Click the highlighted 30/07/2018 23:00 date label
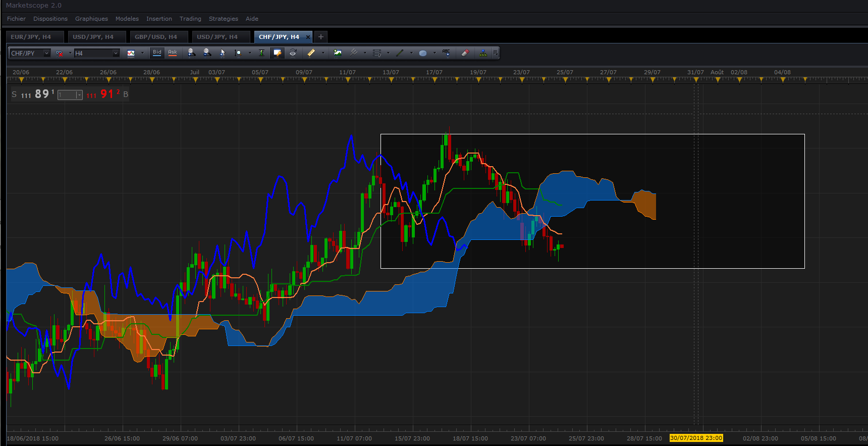The image size is (868, 446). pos(696,438)
